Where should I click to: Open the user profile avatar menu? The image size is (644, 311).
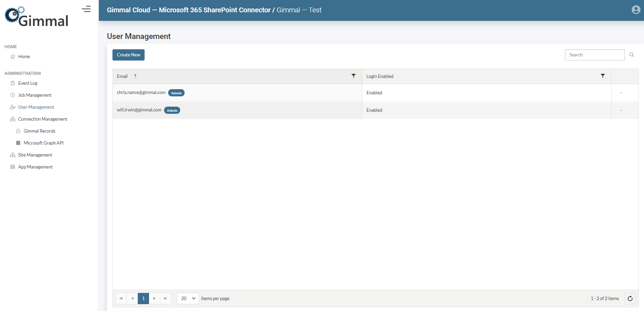[x=636, y=10]
